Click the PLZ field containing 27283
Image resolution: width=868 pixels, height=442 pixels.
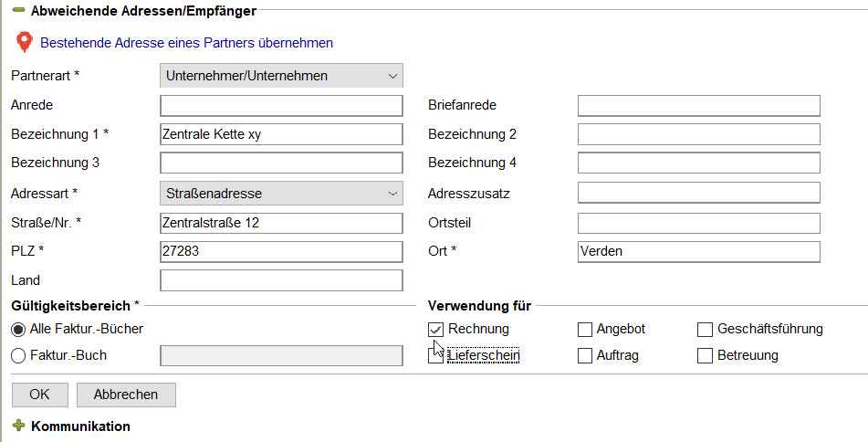281,251
